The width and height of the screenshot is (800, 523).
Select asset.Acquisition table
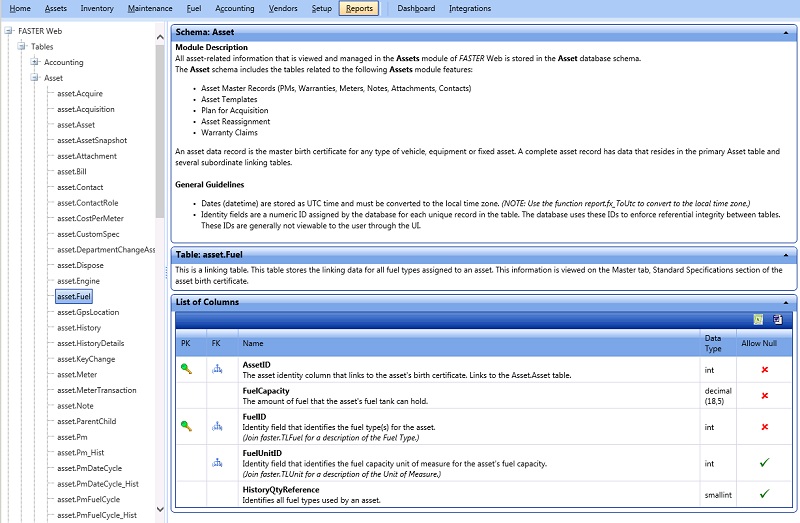tap(86, 109)
